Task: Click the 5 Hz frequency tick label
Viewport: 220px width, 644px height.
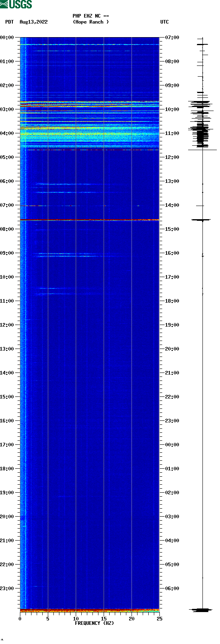Action: [x=48, y=619]
